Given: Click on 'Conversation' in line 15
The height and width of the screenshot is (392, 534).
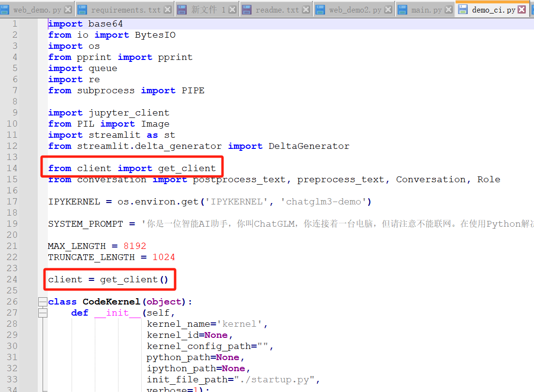Looking at the screenshot, I should pos(431,179).
